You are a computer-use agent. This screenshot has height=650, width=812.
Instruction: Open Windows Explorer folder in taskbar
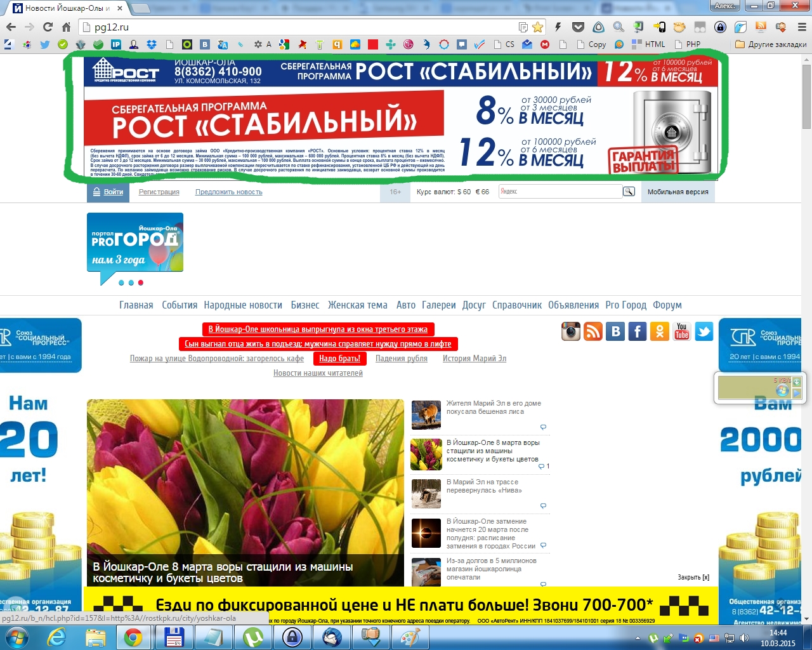click(x=95, y=637)
